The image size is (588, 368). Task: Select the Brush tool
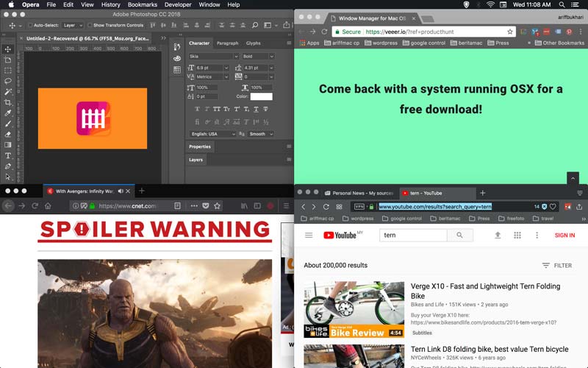[8, 124]
